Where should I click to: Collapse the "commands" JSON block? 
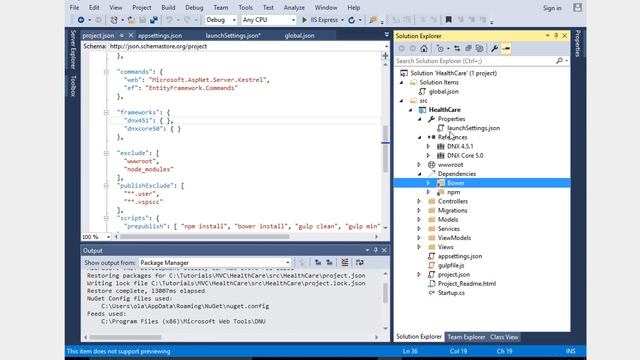pos(106,72)
